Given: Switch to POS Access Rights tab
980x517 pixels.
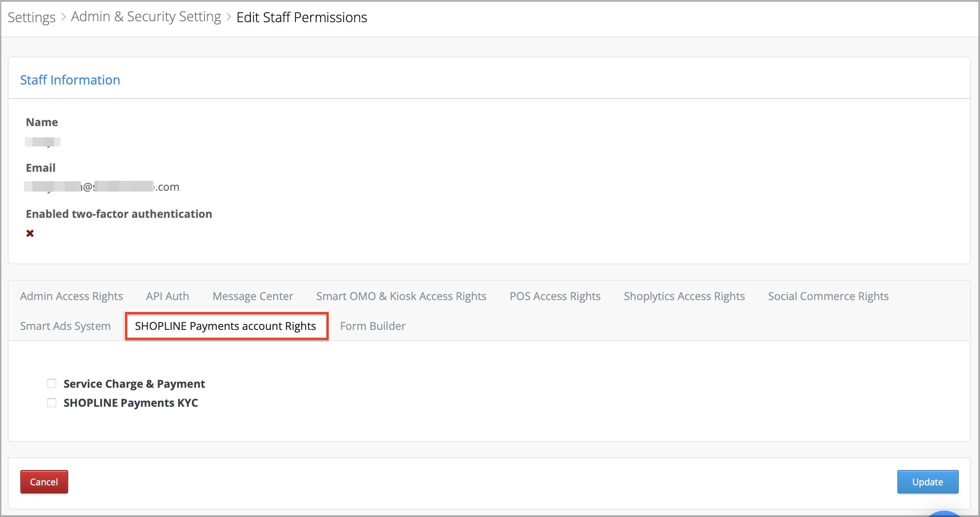Looking at the screenshot, I should click(x=555, y=296).
